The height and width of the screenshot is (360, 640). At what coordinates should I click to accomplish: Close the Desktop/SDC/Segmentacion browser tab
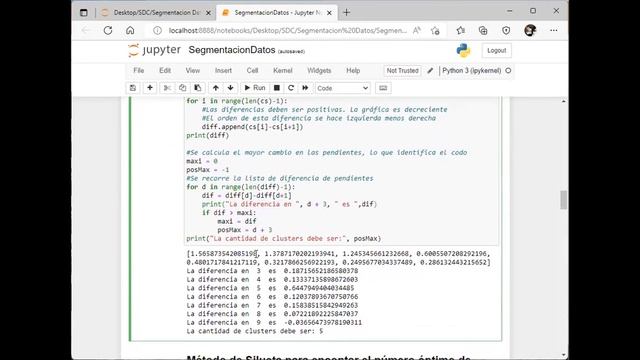(x=208, y=13)
